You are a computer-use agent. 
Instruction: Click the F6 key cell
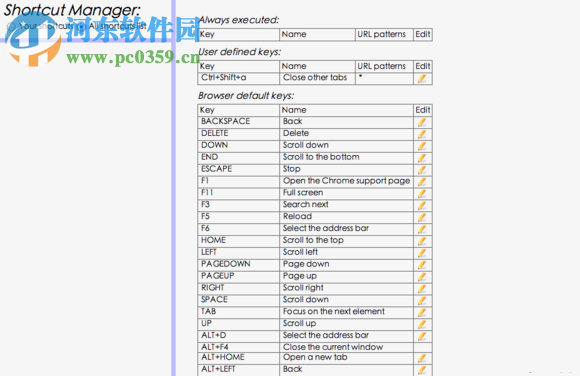pos(239,229)
